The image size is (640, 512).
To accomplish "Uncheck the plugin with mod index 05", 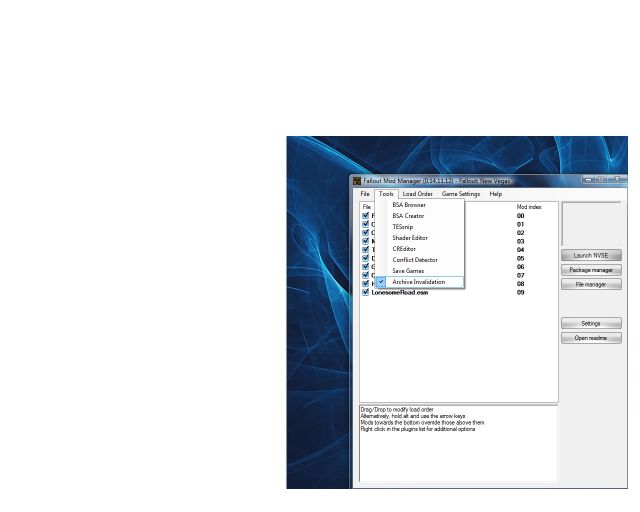I will click(365, 258).
